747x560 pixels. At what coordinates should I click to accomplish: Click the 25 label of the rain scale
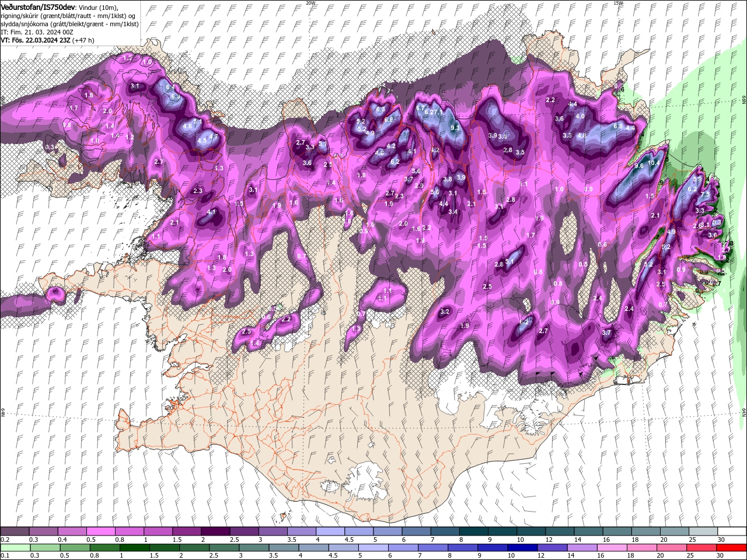(x=691, y=556)
